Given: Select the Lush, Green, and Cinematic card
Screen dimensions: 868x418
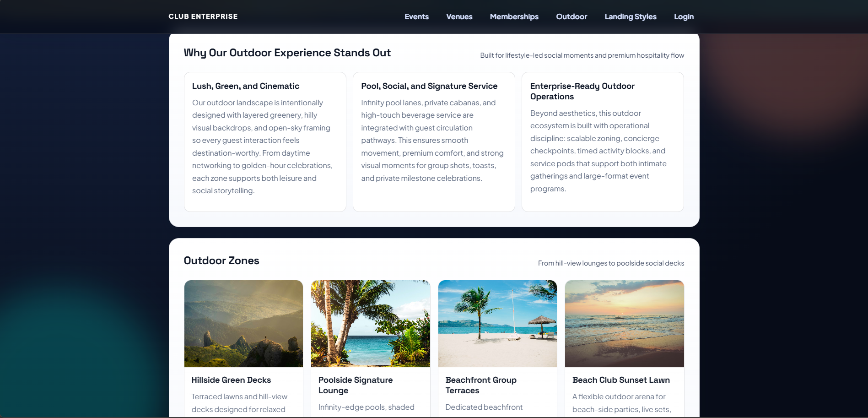Looking at the screenshot, I should (x=265, y=142).
